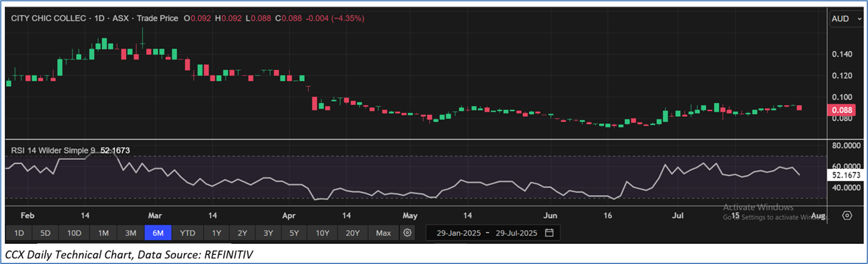The height and width of the screenshot is (264, 868).
Task: Pick the 1Y time range
Action: [216, 232]
